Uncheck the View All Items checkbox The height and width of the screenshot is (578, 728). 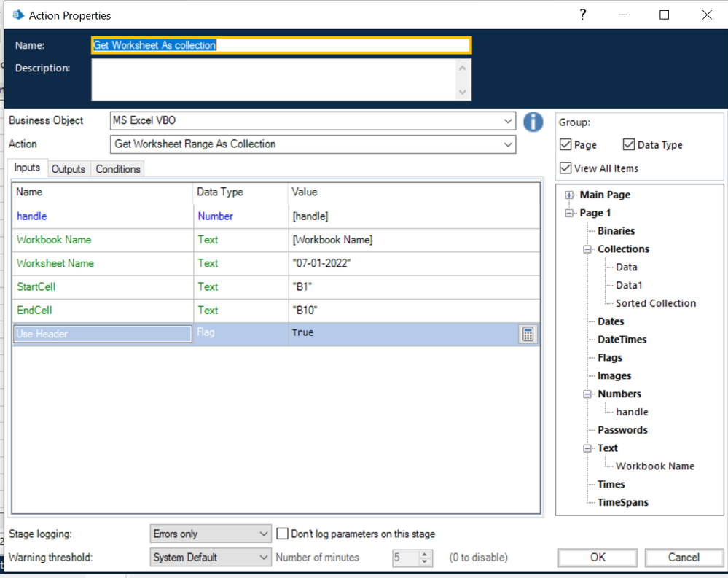[566, 168]
